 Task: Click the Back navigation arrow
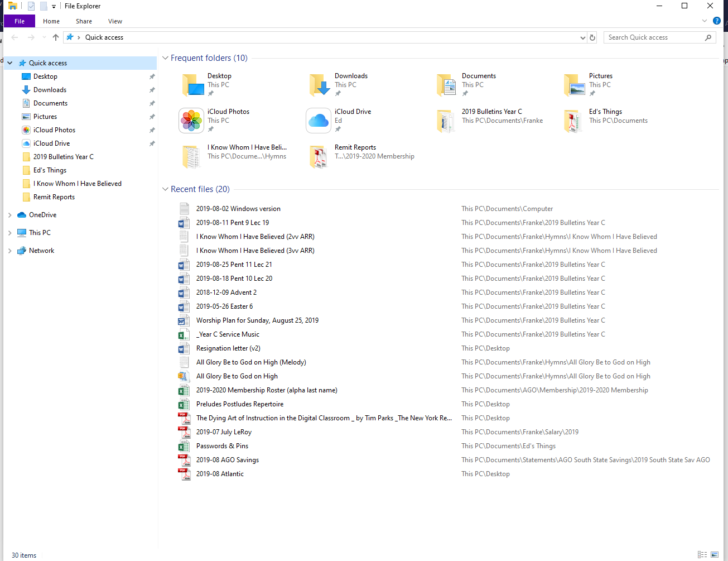pyautogui.click(x=15, y=37)
